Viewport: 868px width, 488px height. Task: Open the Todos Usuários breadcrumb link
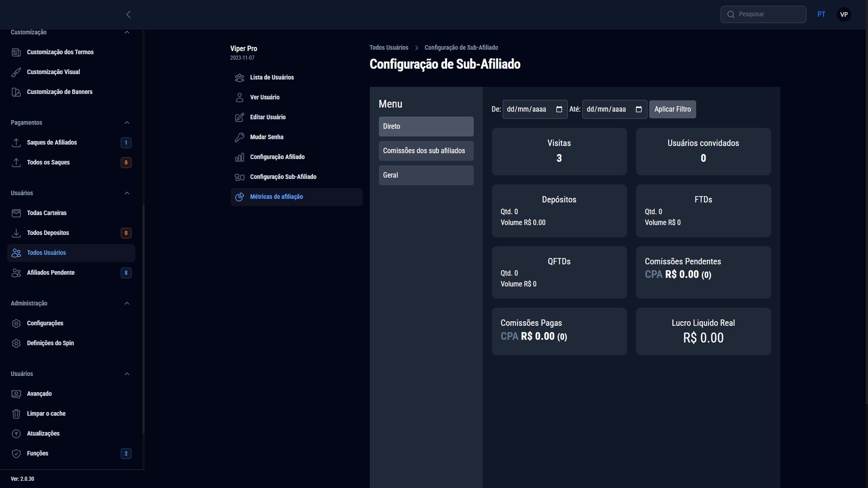[x=389, y=48]
